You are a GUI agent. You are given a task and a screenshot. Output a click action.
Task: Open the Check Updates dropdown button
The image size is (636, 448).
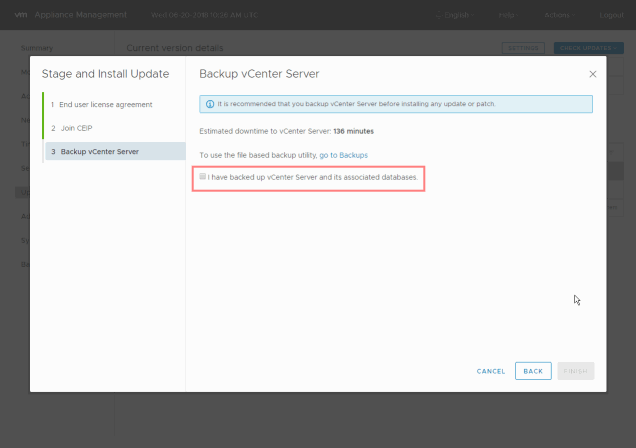pyautogui.click(x=589, y=48)
